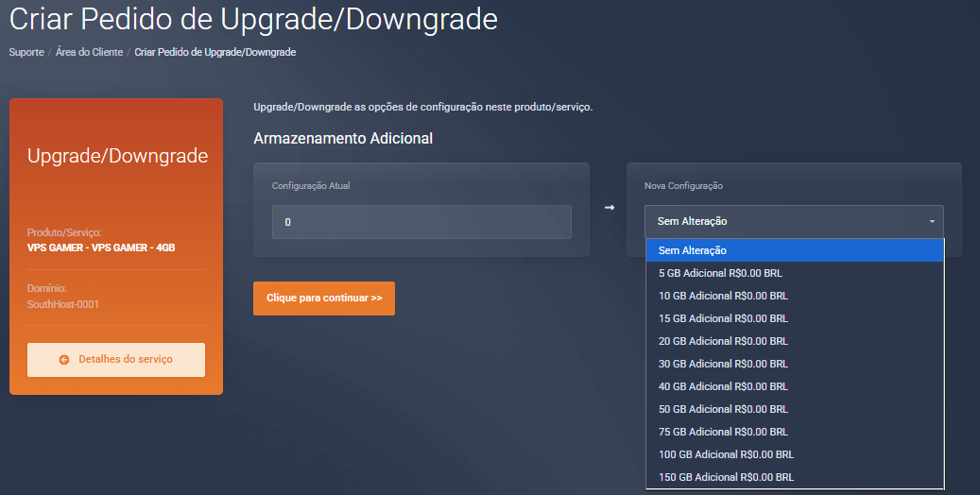This screenshot has height=495, width=980.
Task: Click the back arrow icon in Detalhes do serviço
Action: coord(64,360)
